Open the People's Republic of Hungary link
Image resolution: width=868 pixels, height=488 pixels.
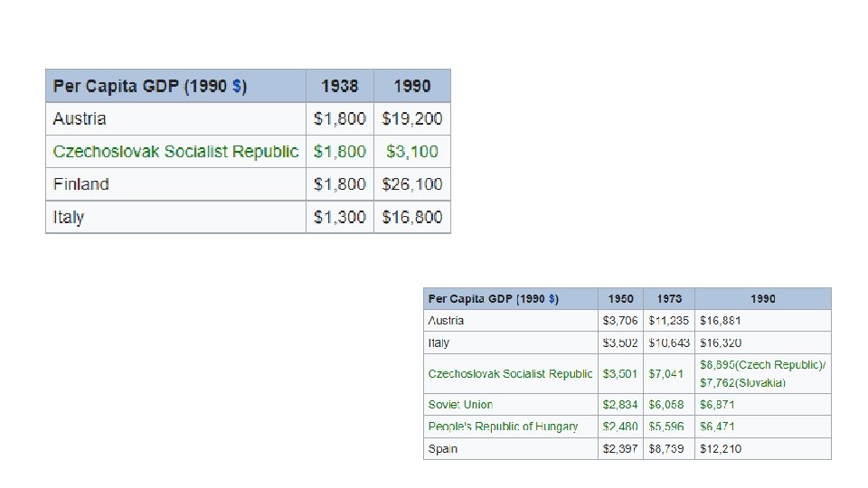pyautogui.click(x=503, y=427)
